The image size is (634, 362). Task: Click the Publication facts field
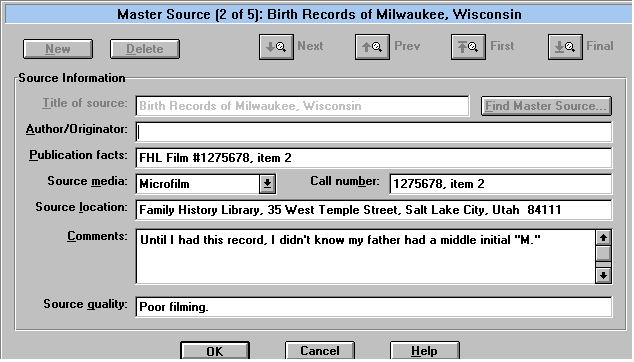tap(374, 158)
